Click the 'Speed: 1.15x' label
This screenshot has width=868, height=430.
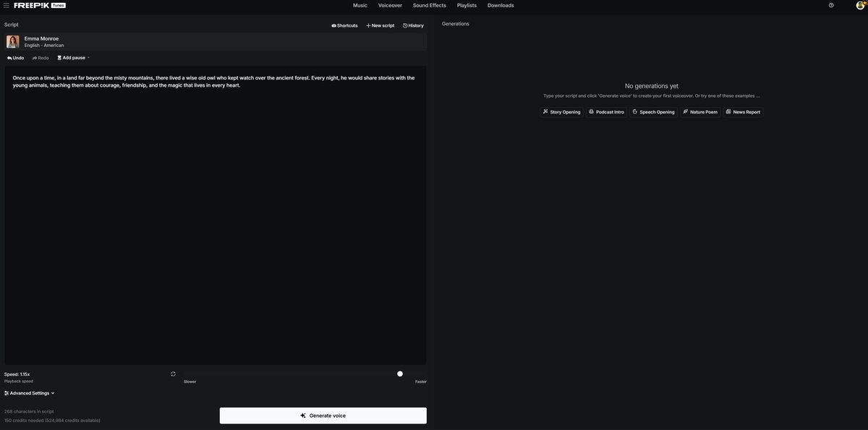tap(17, 374)
